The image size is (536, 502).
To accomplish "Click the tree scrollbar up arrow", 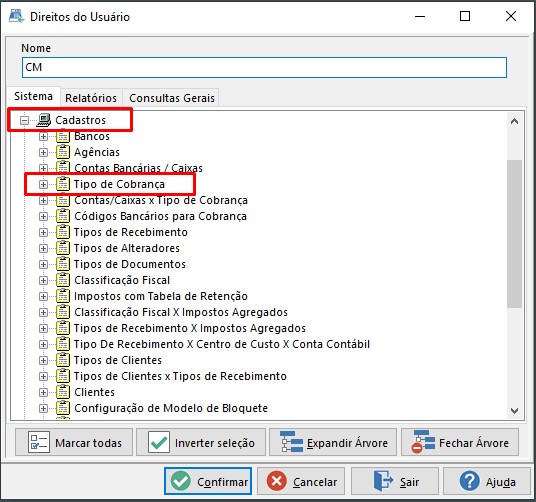I will tap(514, 121).
